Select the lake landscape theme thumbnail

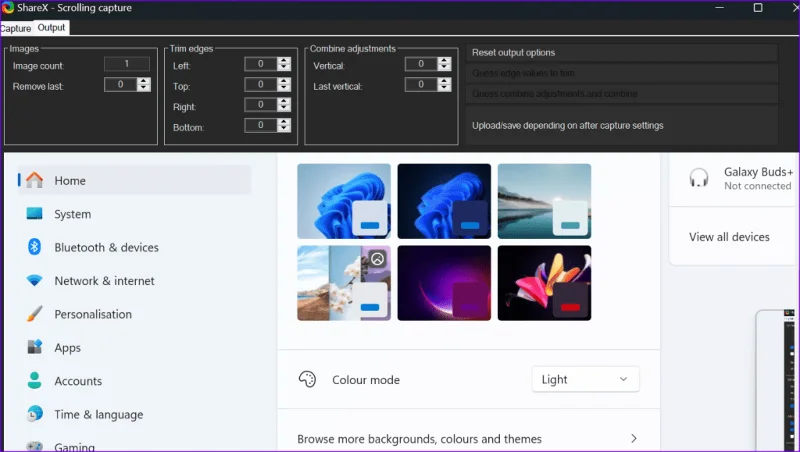[544, 201]
